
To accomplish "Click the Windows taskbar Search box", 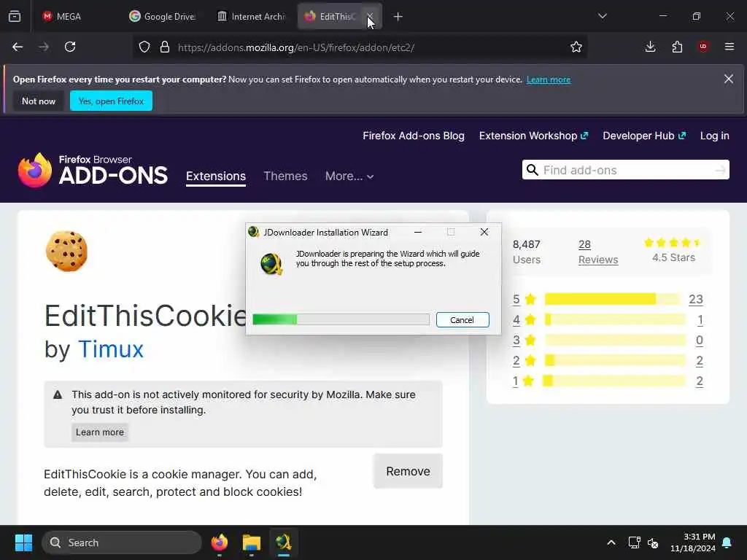I will coord(122,542).
